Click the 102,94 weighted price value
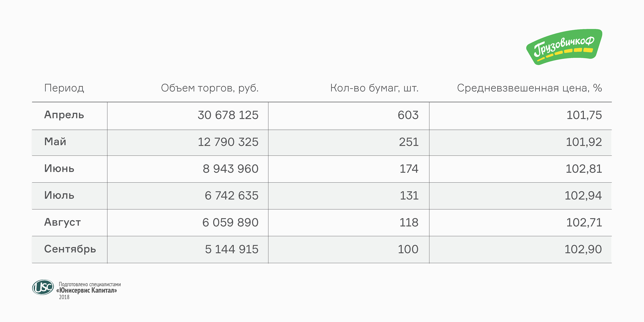644x322 pixels. (x=583, y=196)
